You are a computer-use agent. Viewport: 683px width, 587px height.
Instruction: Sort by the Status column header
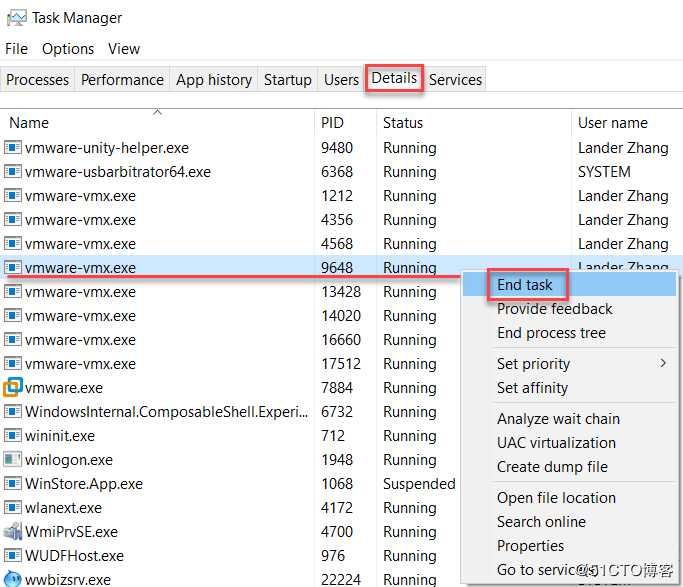click(403, 123)
